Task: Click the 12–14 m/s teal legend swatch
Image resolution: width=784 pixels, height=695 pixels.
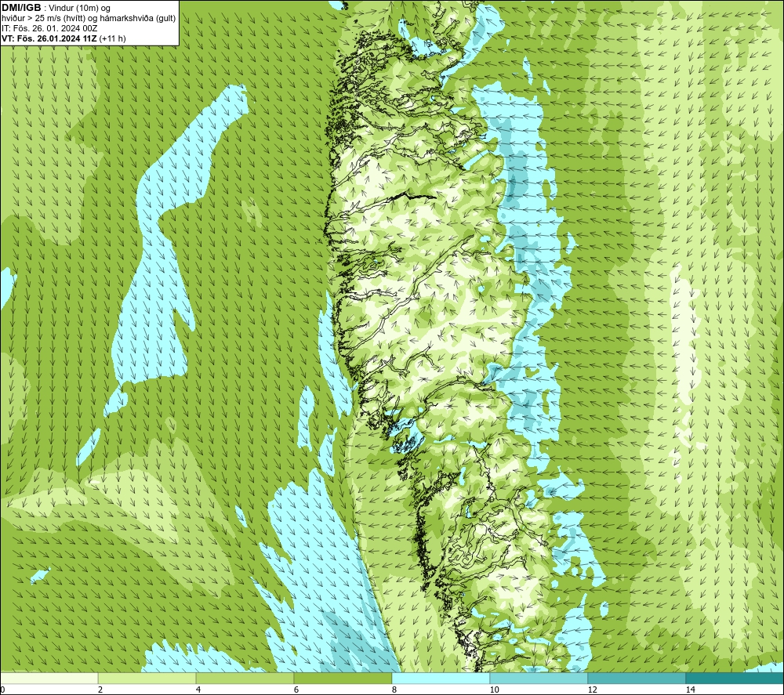Action: click(637, 678)
